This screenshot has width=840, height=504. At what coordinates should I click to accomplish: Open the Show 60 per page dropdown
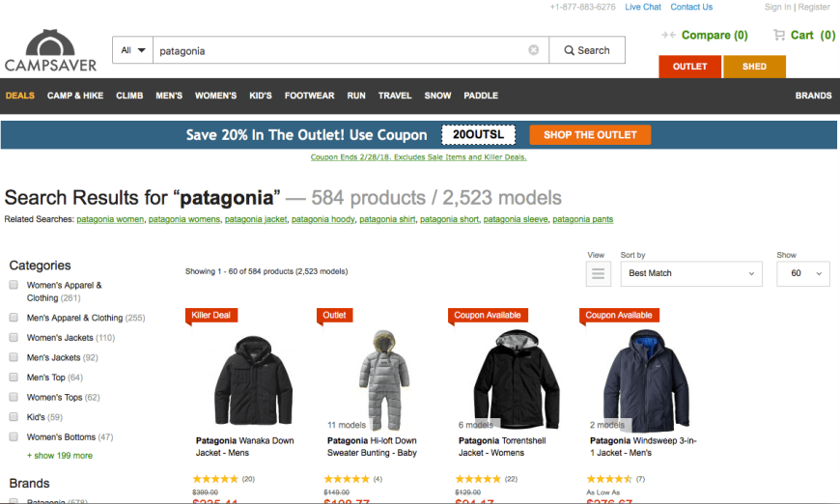803,273
